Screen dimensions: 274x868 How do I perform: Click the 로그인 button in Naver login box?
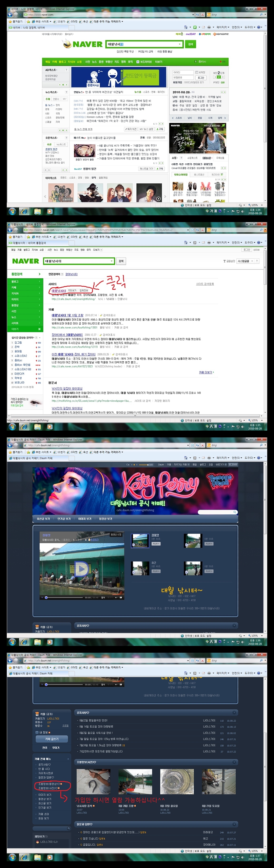click(201, 77)
